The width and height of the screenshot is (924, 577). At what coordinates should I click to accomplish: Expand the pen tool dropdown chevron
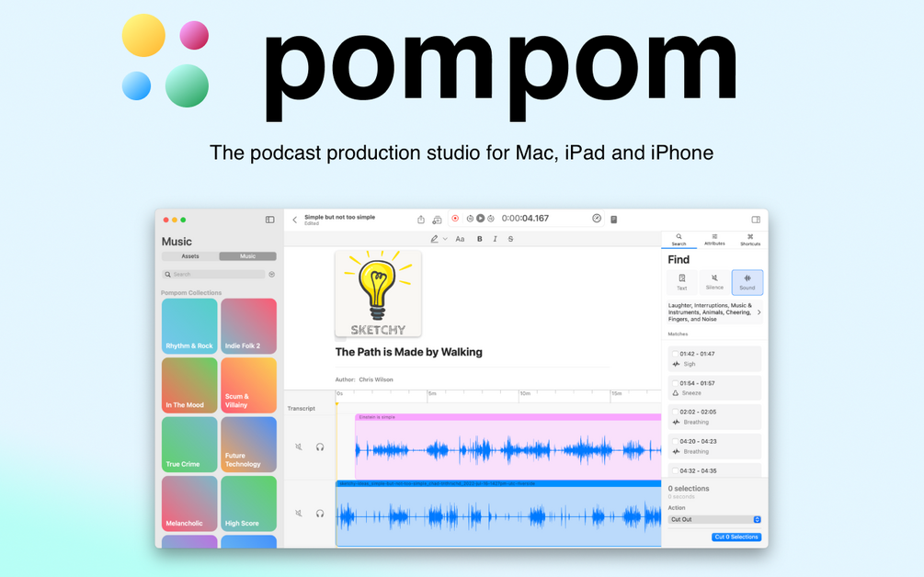445,239
